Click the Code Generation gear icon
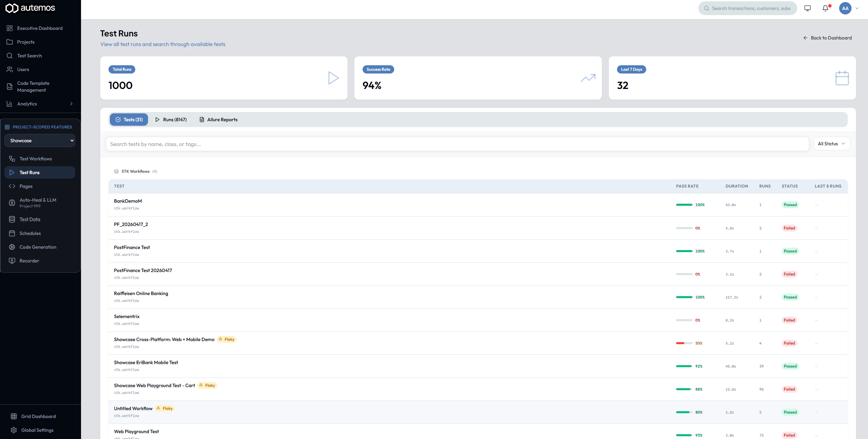This screenshot has width=868, height=439. click(12, 247)
